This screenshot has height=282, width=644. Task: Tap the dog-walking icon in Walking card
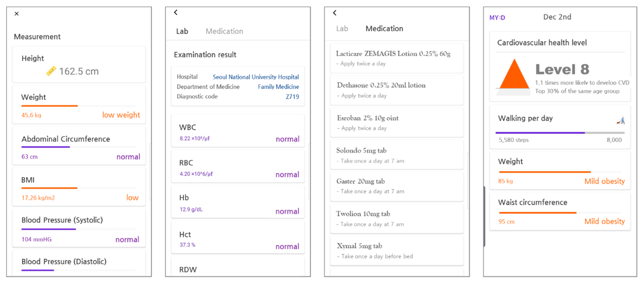621,121
